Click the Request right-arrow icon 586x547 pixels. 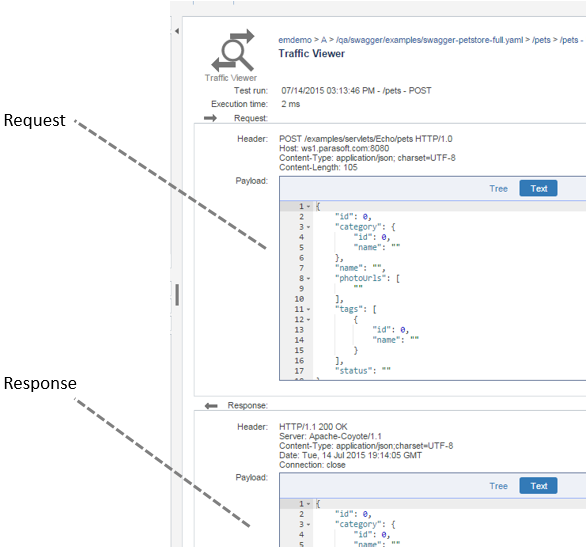(x=210, y=118)
